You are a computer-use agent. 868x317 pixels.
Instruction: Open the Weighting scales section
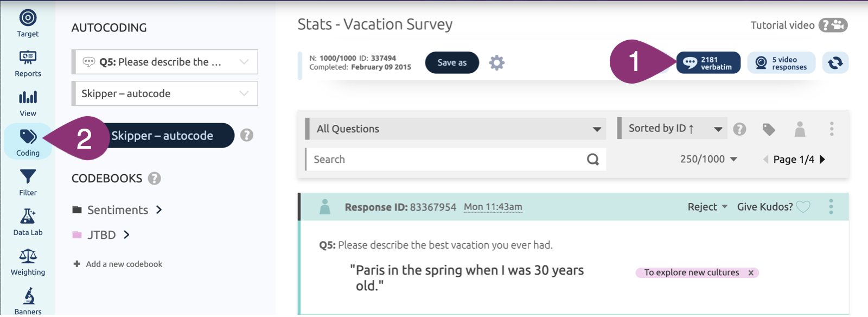[x=28, y=262]
